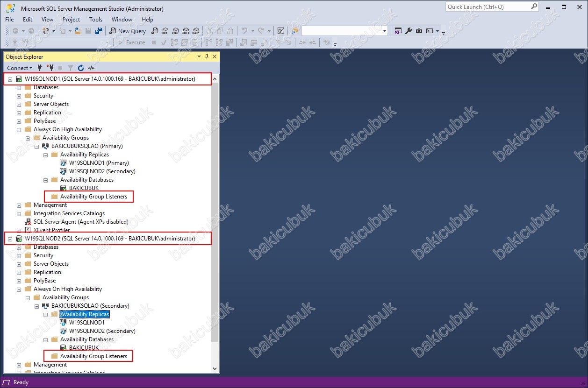Close the Object Explorer panel
This screenshot has height=388, width=588.
point(215,56)
